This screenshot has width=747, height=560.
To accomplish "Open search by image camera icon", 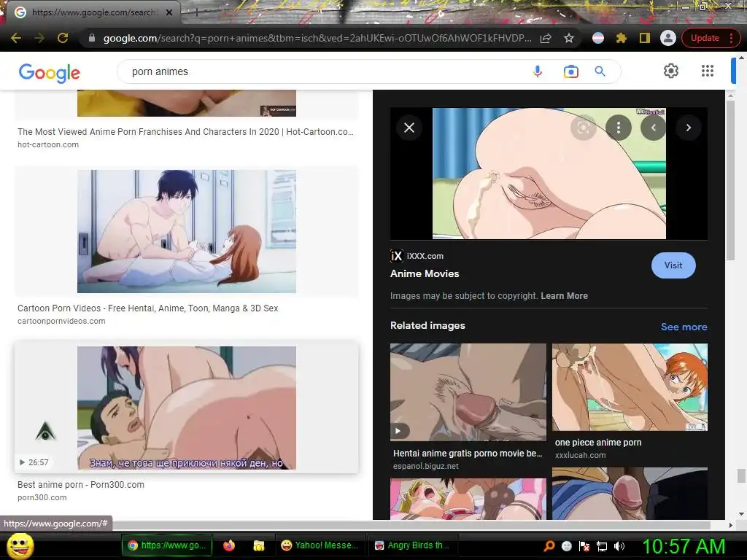I will pyautogui.click(x=570, y=71).
